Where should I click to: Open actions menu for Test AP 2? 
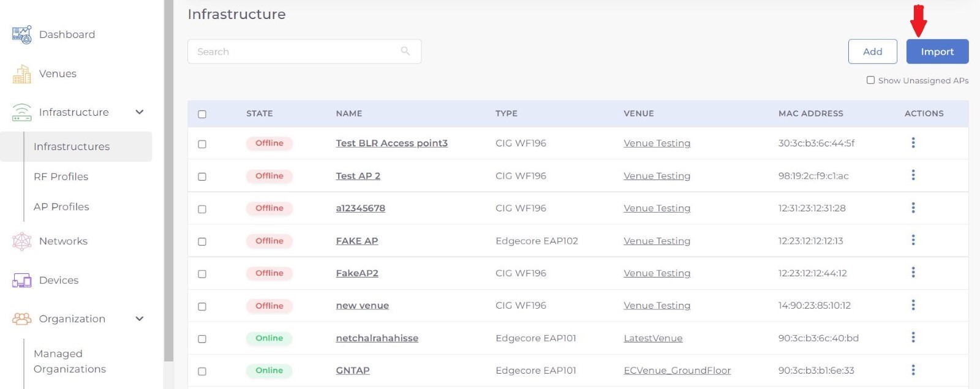click(913, 176)
